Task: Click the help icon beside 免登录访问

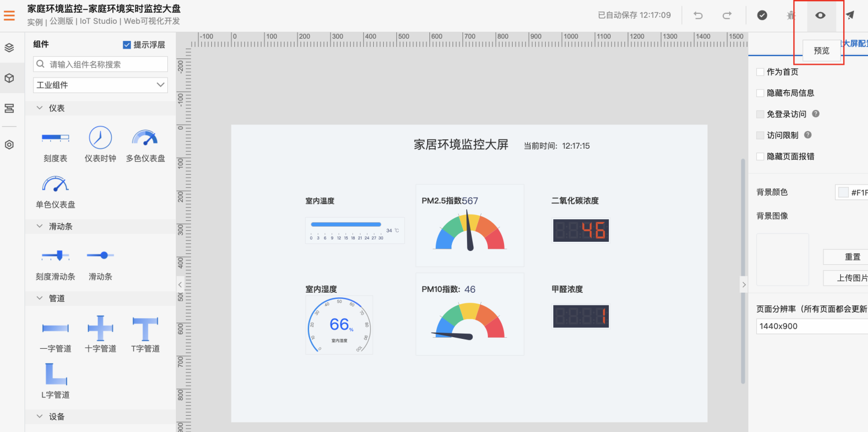Action: coord(816,114)
